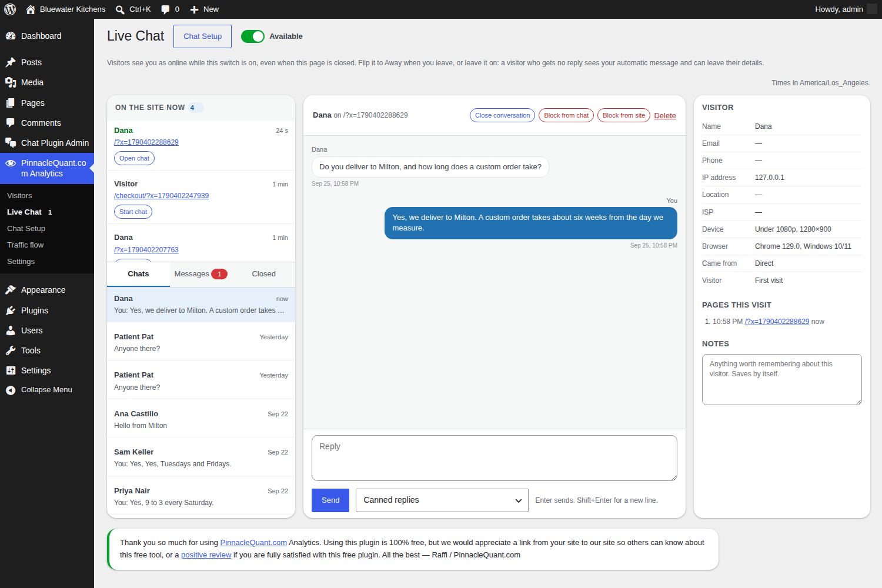The height and width of the screenshot is (588, 882).
Task: Click Open chat button for Dana
Action: tap(134, 158)
